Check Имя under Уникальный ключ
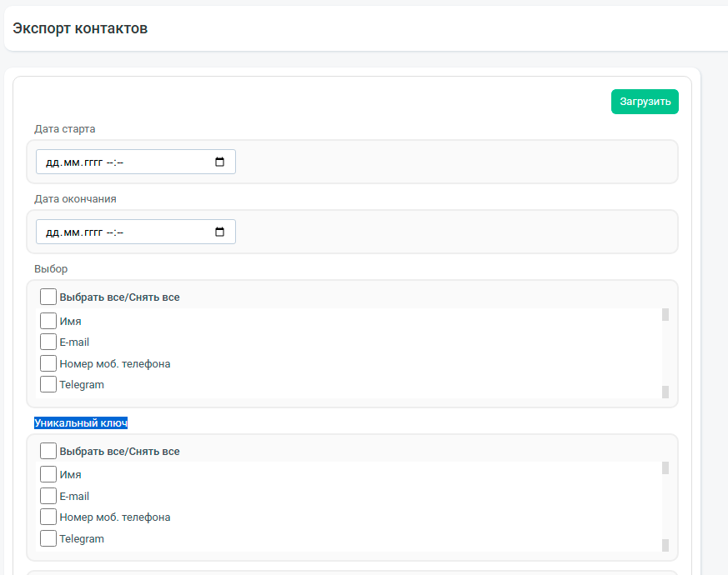 pos(48,474)
